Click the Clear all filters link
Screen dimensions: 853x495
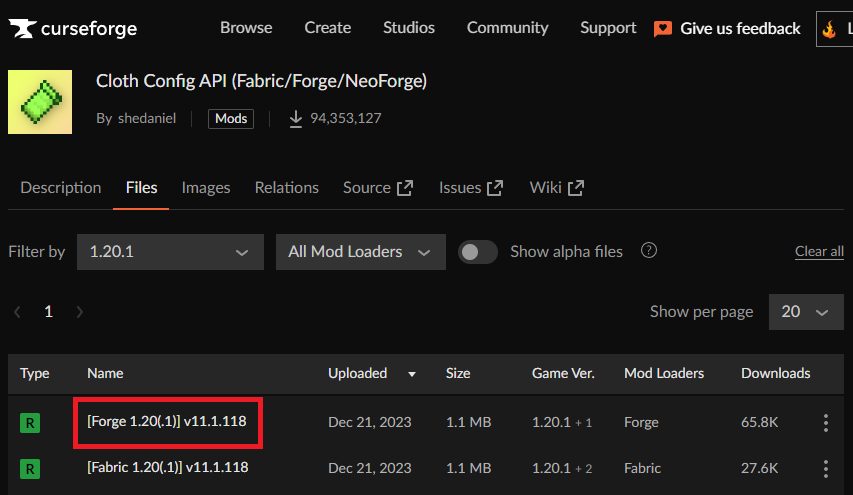point(819,252)
